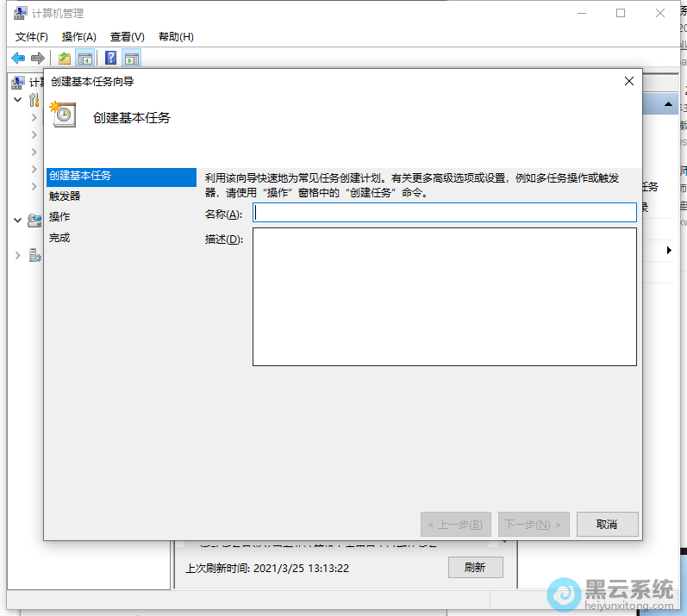Open help via the question mark icon

tap(111, 58)
